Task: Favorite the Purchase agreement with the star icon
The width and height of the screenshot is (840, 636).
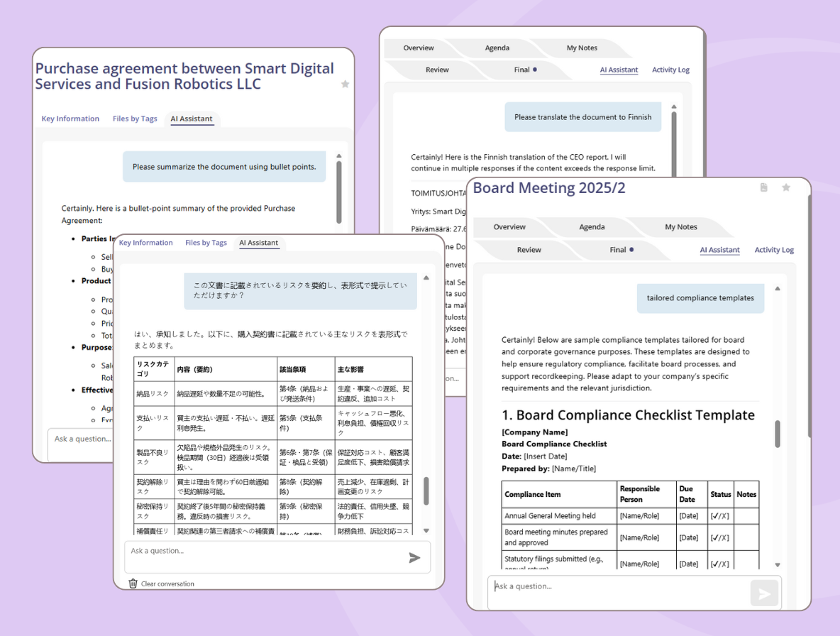Action: click(x=345, y=84)
